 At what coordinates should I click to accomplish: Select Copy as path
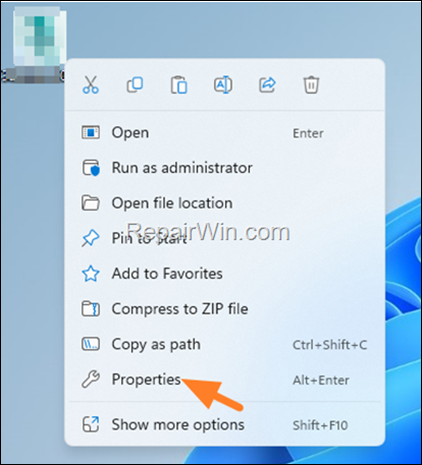[x=225, y=344]
